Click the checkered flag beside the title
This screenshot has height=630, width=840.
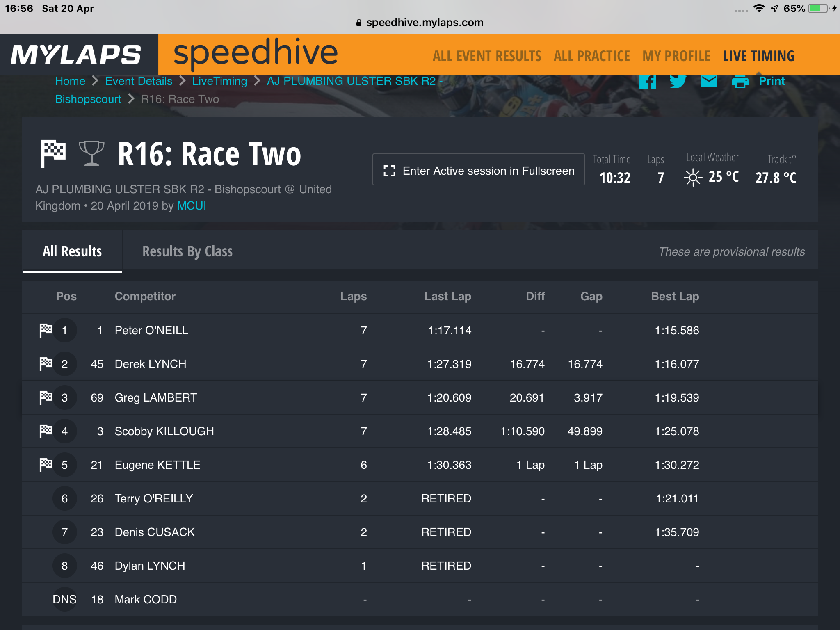(53, 153)
